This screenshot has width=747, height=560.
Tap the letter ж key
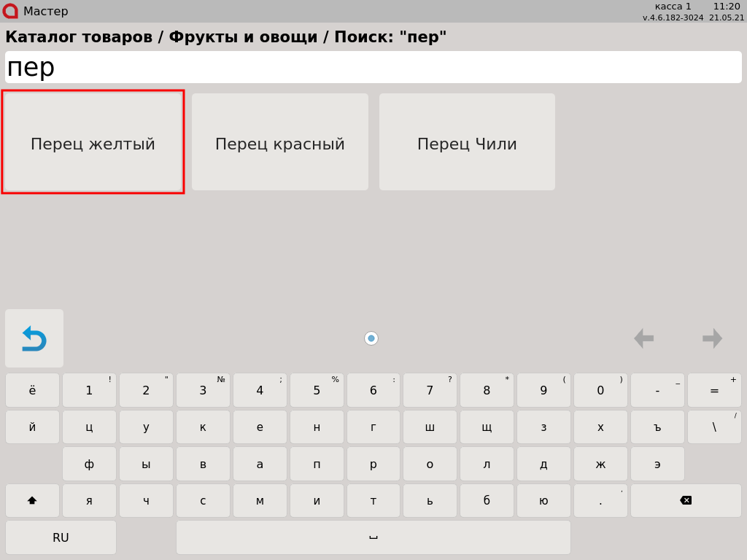tap(600, 464)
